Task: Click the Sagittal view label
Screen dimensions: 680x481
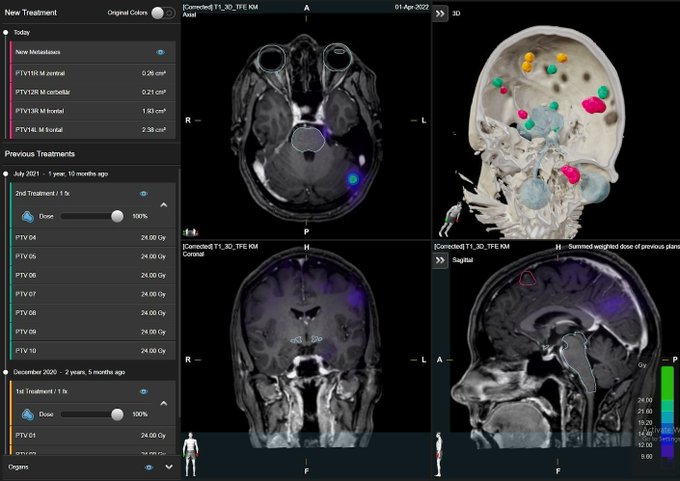Action: (x=462, y=260)
